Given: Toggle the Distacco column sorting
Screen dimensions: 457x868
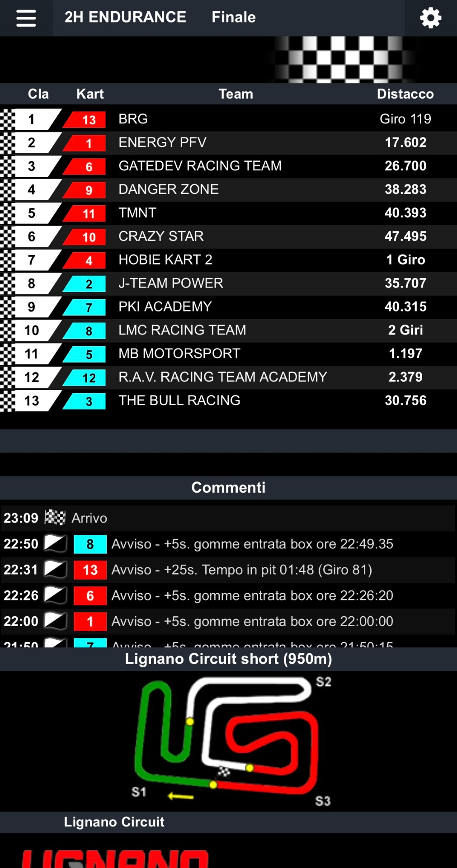Looking at the screenshot, I should point(405,94).
